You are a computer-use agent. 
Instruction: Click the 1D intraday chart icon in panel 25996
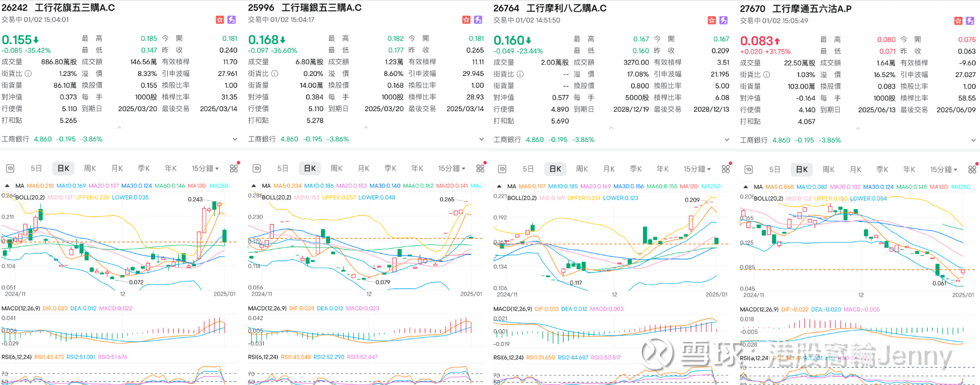click(257, 168)
